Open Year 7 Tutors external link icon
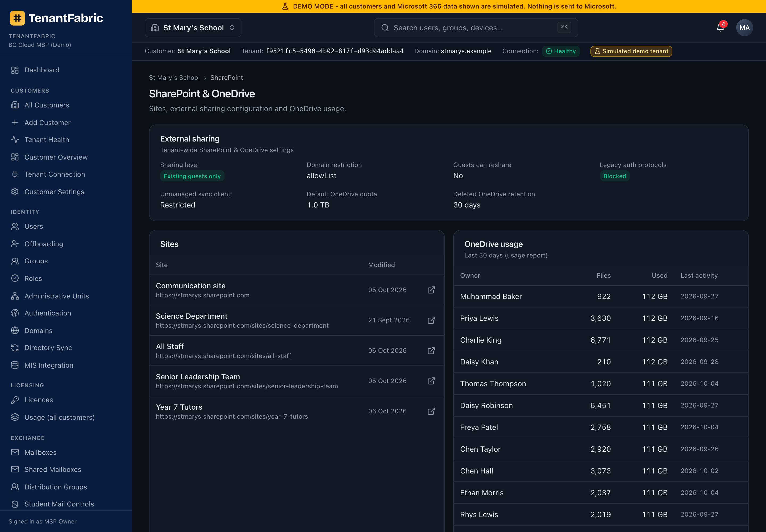 click(x=431, y=411)
